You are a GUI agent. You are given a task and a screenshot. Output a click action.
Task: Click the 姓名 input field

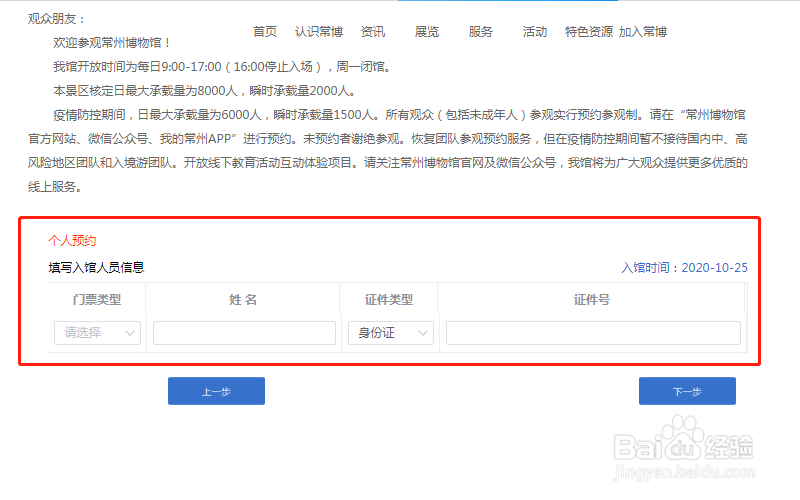click(x=244, y=333)
